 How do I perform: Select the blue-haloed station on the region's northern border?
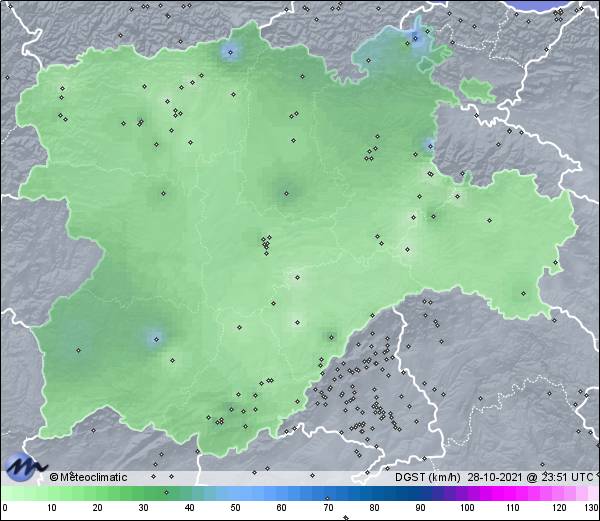coord(230,52)
